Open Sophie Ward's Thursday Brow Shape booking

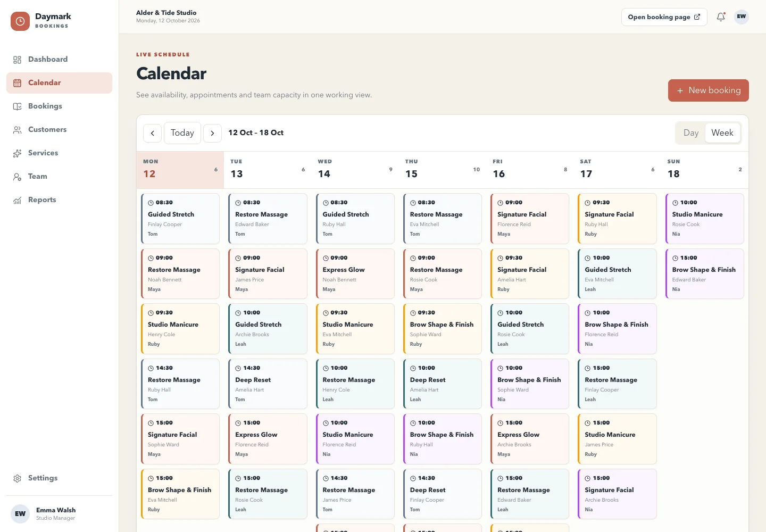(x=442, y=329)
